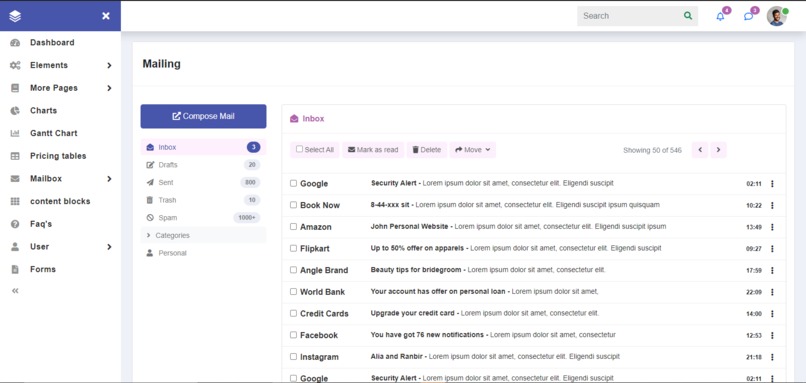This screenshot has height=383, width=806.
Task: Go to next page of mails
Action: point(719,150)
